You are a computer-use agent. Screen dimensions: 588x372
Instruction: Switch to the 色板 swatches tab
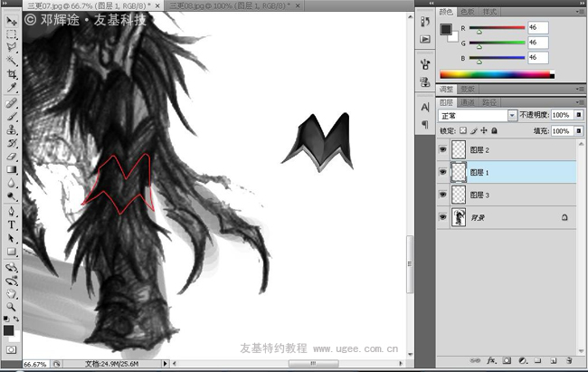click(468, 12)
